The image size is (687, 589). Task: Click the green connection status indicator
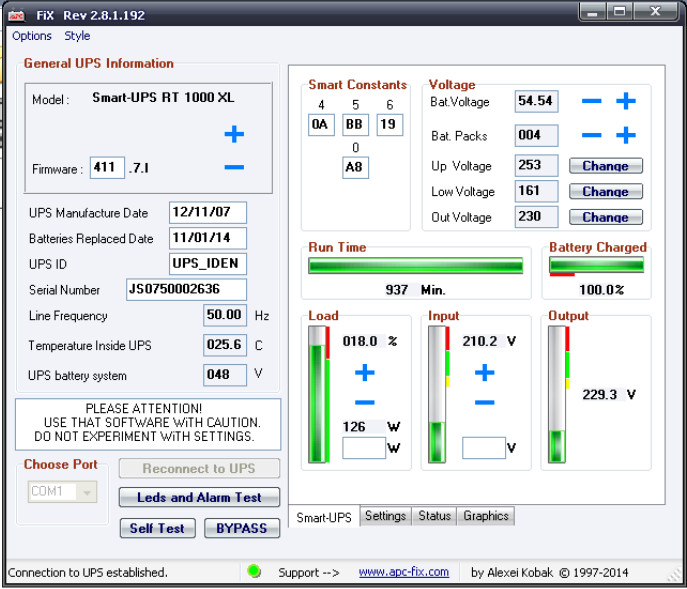point(254,571)
